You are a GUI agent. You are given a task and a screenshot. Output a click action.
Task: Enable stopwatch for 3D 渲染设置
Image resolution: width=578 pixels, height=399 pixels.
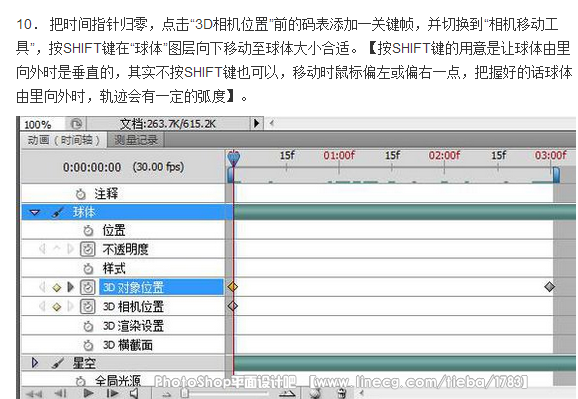pos(88,326)
